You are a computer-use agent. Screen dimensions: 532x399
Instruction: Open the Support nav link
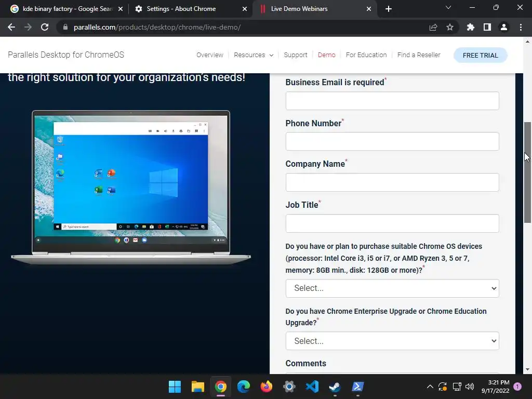(x=296, y=55)
